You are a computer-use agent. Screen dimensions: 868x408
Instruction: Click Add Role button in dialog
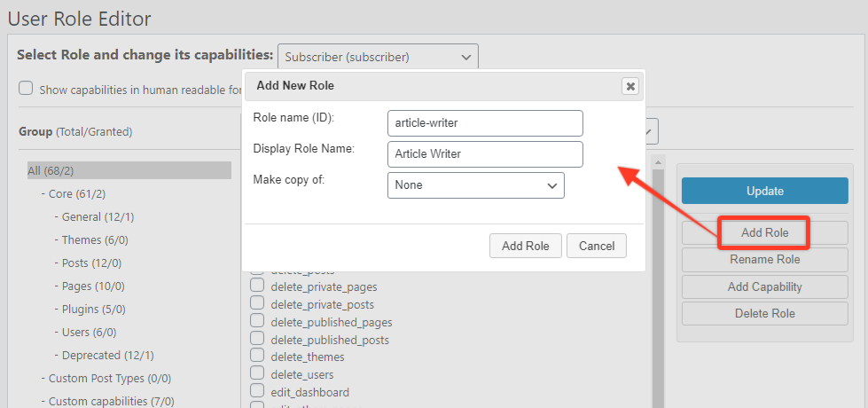tap(525, 246)
